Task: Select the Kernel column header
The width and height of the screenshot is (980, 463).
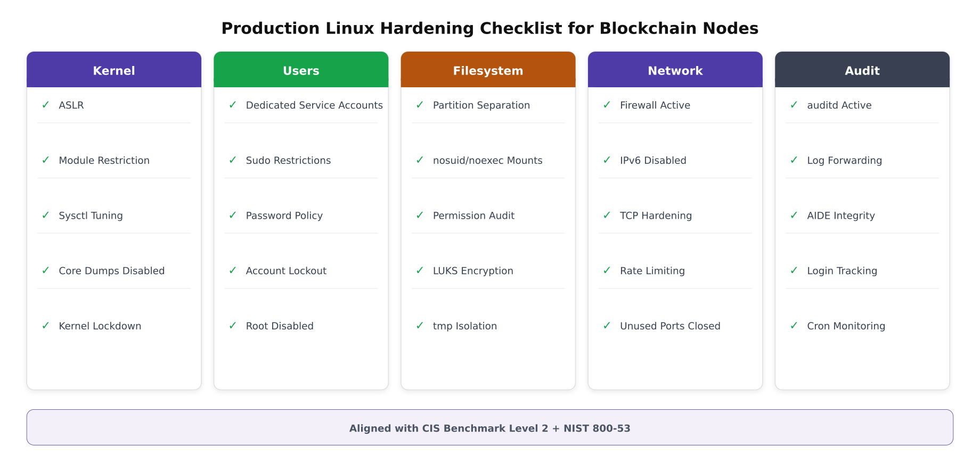Action: click(x=114, y=70)
